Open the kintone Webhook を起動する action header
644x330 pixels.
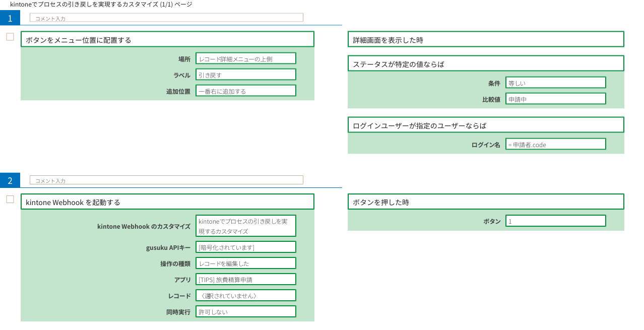[x=167, y=202]
